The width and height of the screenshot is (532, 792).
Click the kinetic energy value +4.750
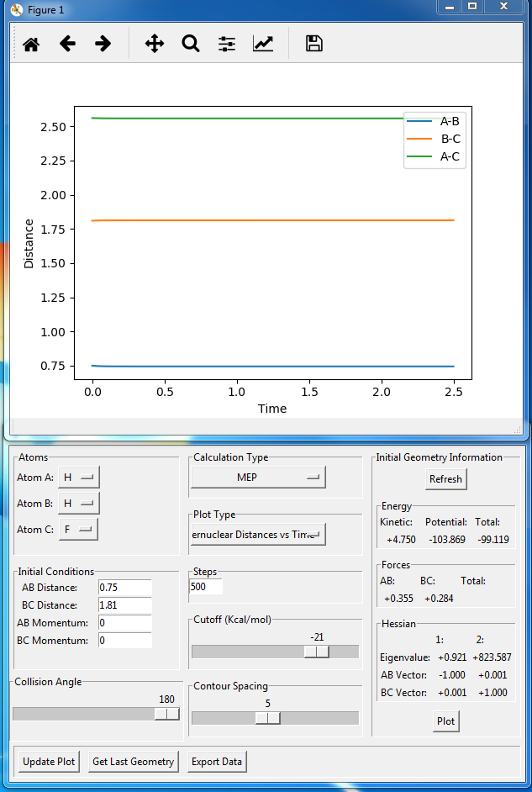(401, 540)
